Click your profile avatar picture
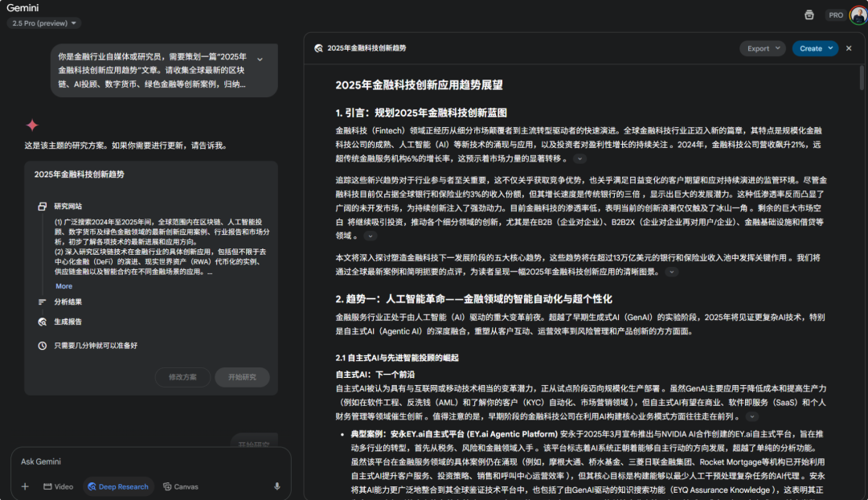Viewport: 868px width, 500px height. point(857,14)
